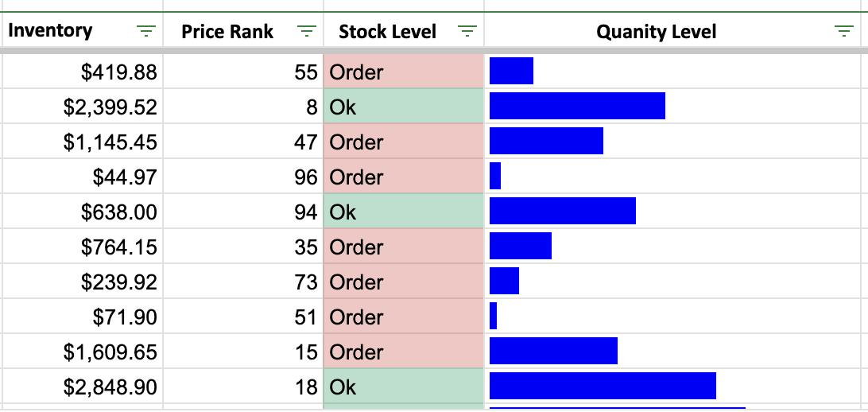Click the blue bar in the $1,145.45 row
Screen dimensions: 868x412
546,142
